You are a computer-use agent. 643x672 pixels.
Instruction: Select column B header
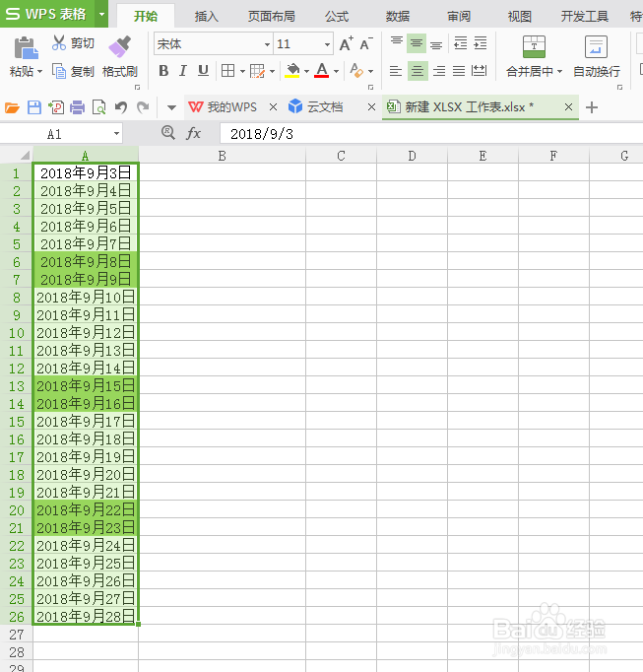pos(222,156)
